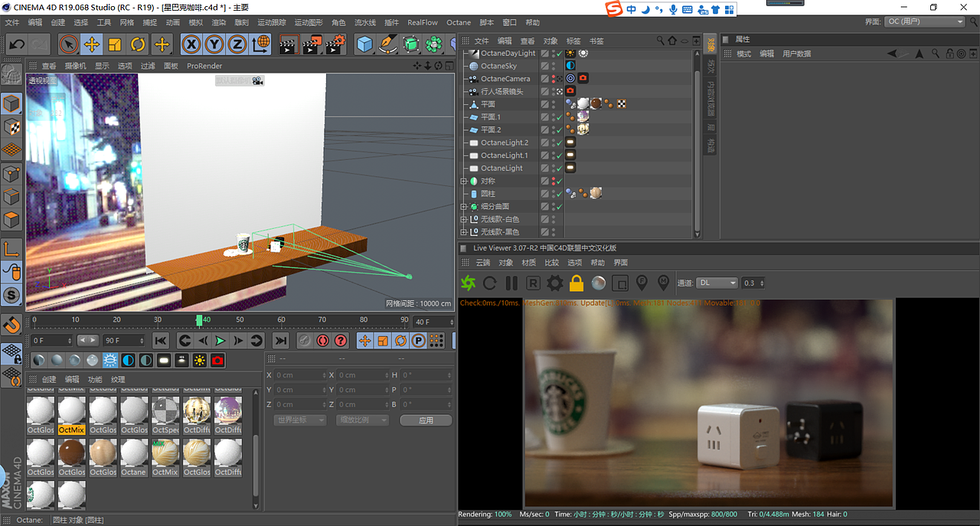The height and width of the screenshot is (526, 980).
Task: Expand the 无线款-黑色 group
Action: pyautogui.click(x=463, y=232)
